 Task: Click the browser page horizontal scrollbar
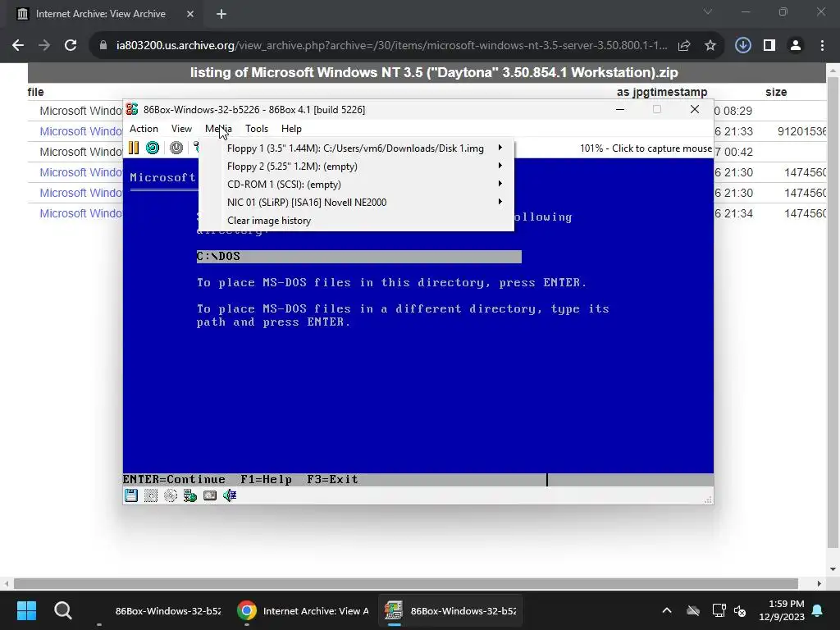(405, 583)
